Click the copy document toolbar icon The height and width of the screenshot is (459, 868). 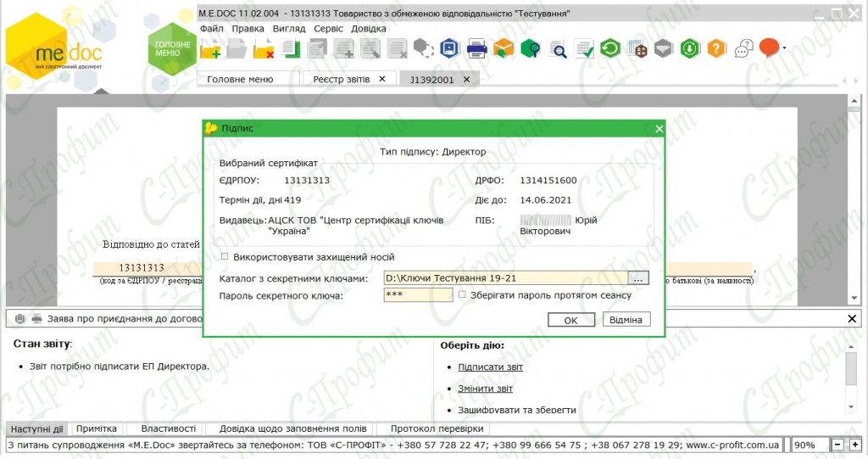pos(290,48)
